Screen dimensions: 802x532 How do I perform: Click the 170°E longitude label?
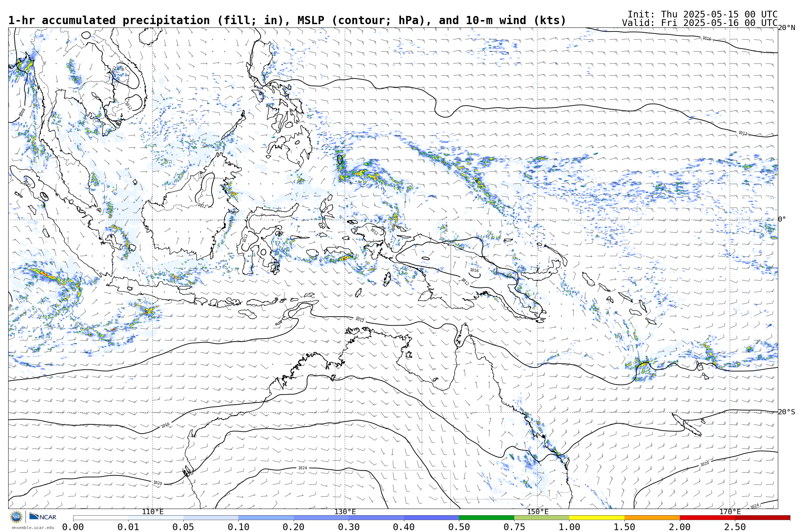point(730,512)
